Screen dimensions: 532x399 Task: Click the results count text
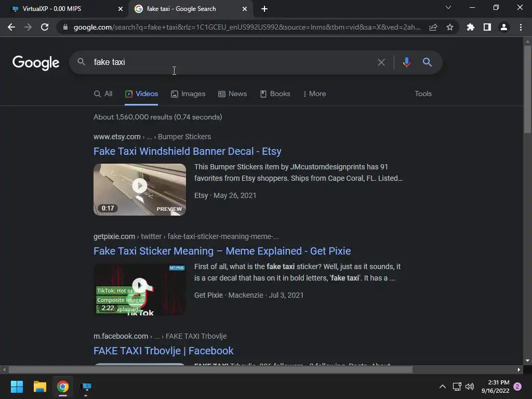(x=158, y=117)
